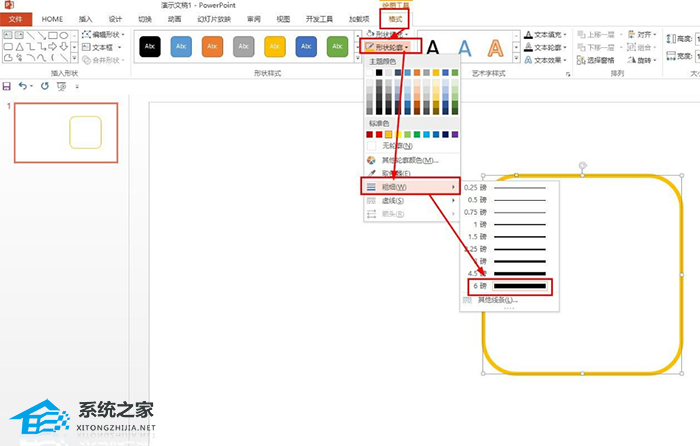
Task: Select slide 1 thumbnail in the panel
Action: point(66,133)
